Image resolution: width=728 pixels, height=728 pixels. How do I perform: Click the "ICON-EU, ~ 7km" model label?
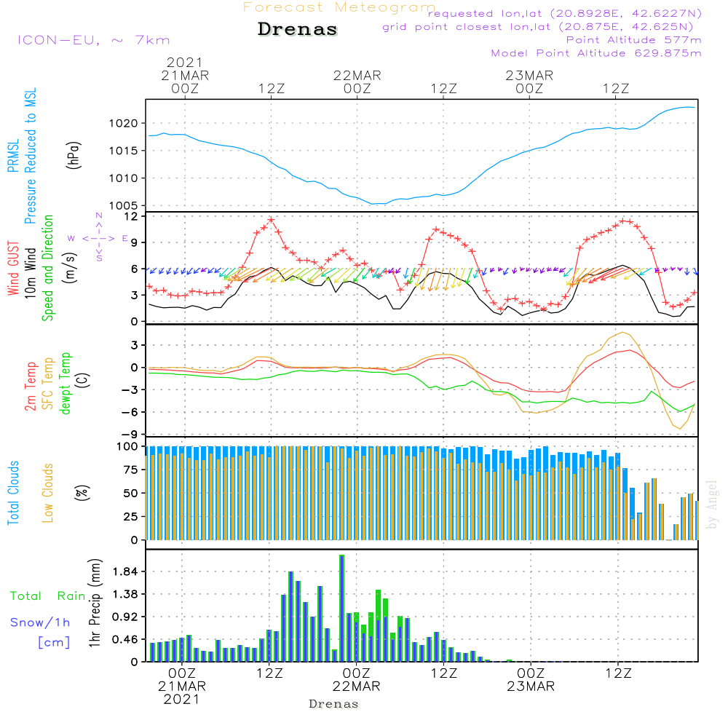94,40
